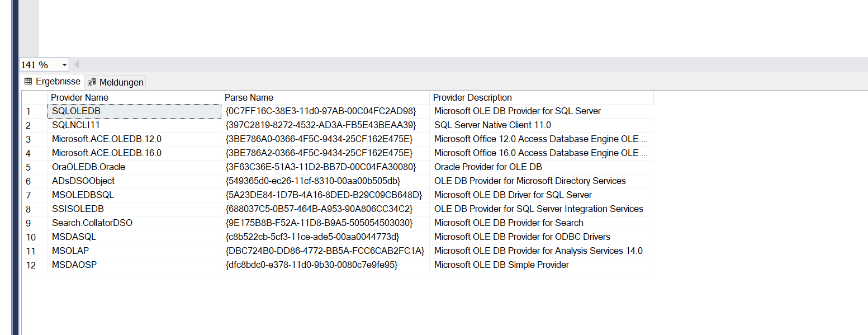Open the 141 % zoom dropdown

[64, 65]
